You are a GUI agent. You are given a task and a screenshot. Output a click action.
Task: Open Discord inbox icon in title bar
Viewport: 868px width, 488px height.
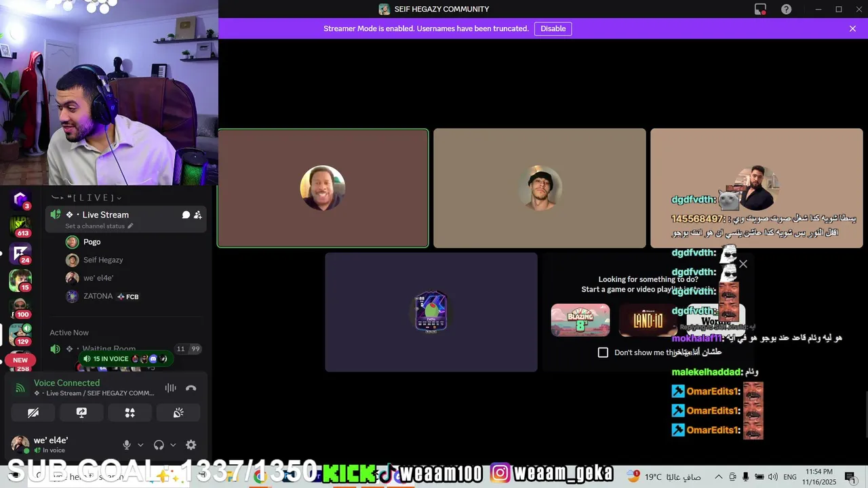[760, 9]
